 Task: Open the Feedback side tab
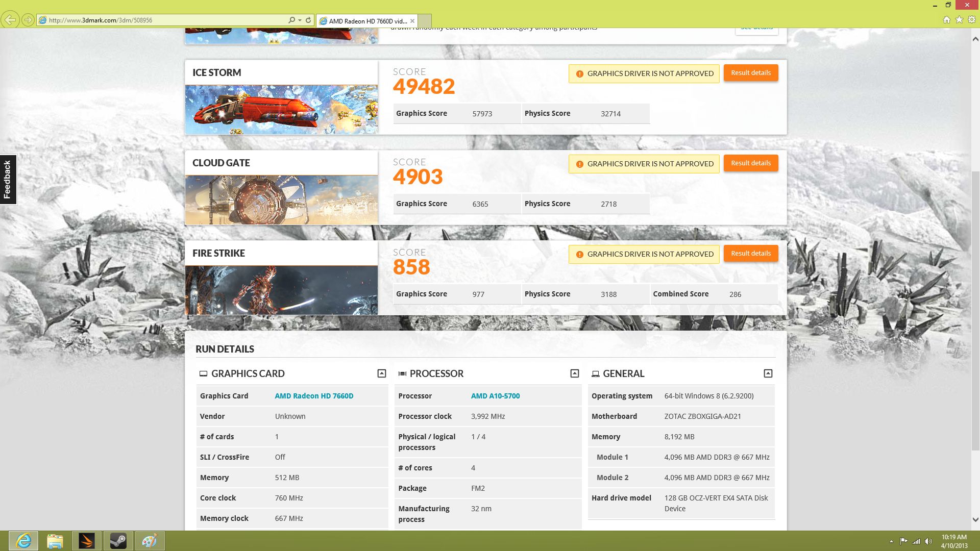[x=8, y=180]
